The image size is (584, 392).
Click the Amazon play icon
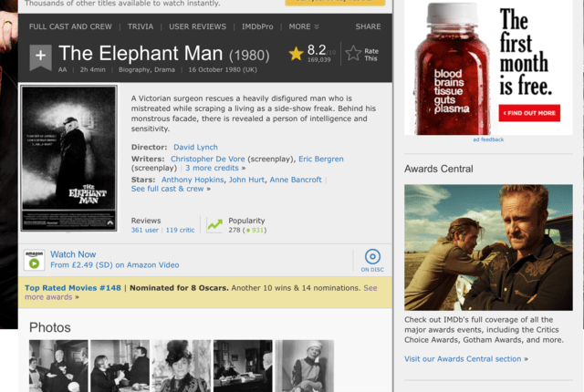35,260
